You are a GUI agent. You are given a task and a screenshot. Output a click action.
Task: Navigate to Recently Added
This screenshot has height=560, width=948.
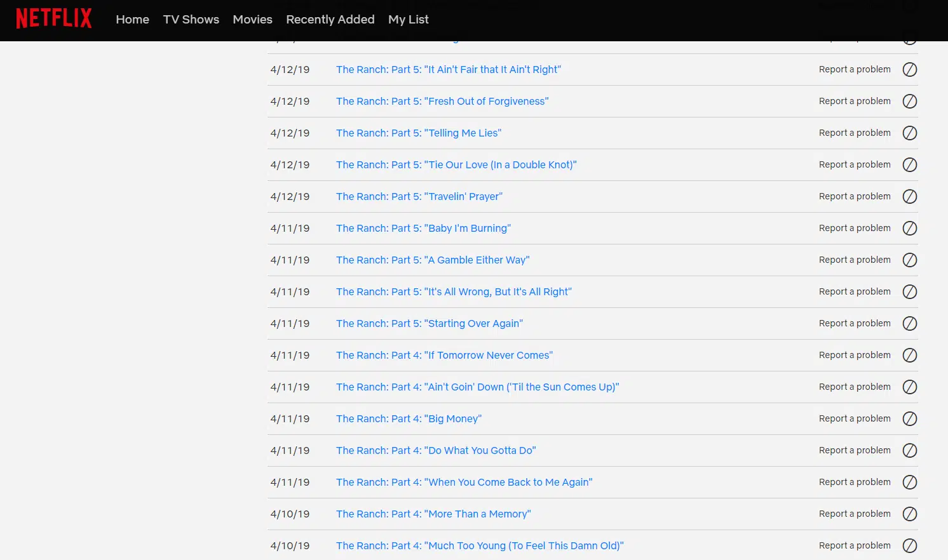click(x=330, y=20)
